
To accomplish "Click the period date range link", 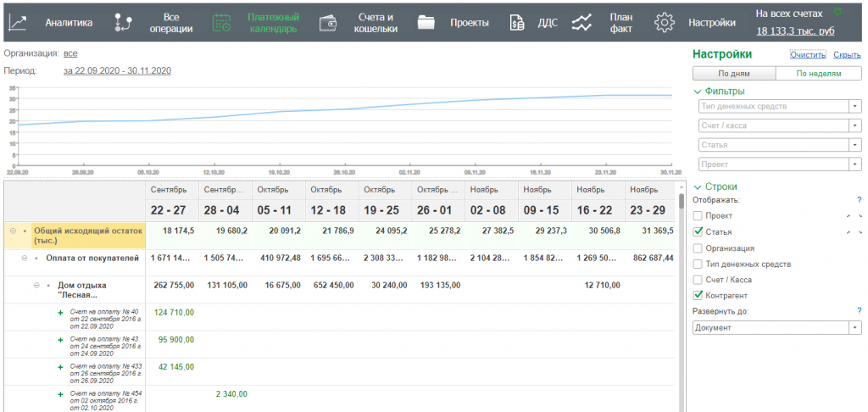I will [117, 70].
